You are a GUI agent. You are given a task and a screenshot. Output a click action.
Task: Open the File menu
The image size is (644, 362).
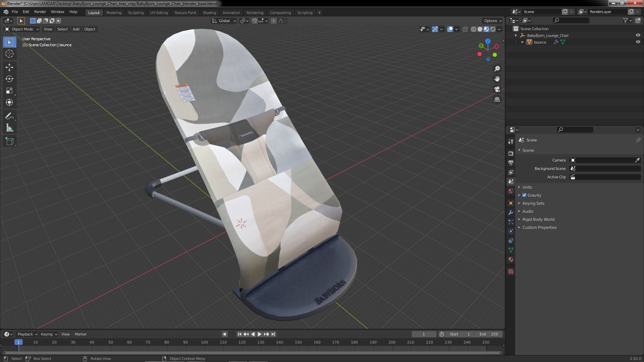pyautogui.click(x=15, y=12)
